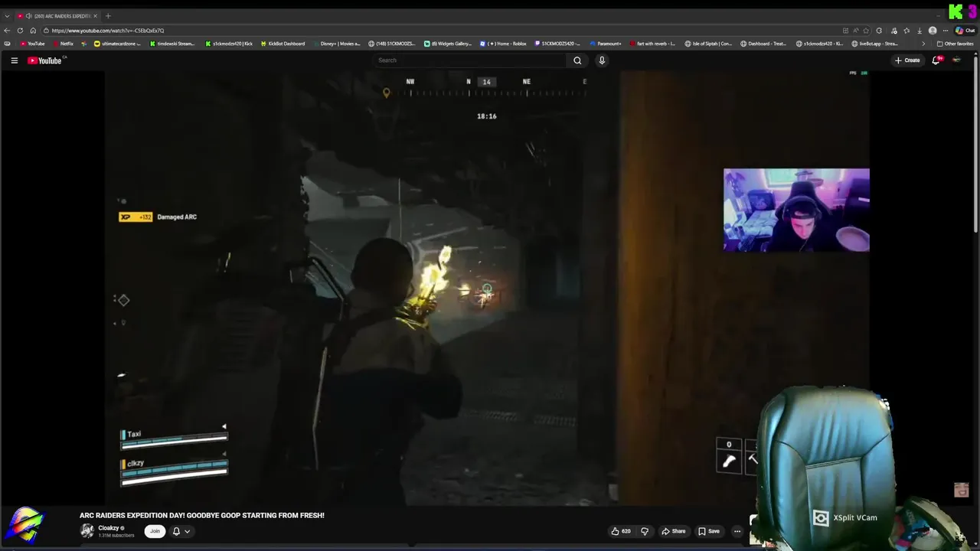Share the video
Screen dimensions: 980x551
[x=674, y=531]
